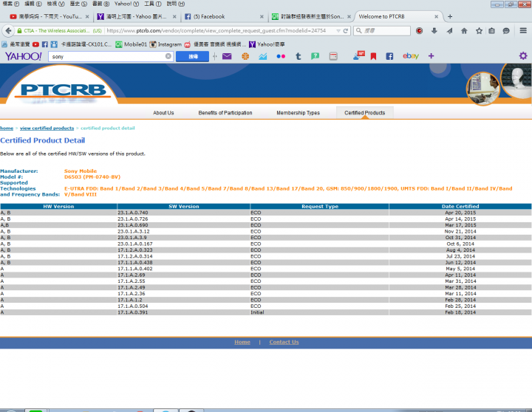The image size is (532, 412).
Task: Click the footer Home link
Action: point(242,342)
